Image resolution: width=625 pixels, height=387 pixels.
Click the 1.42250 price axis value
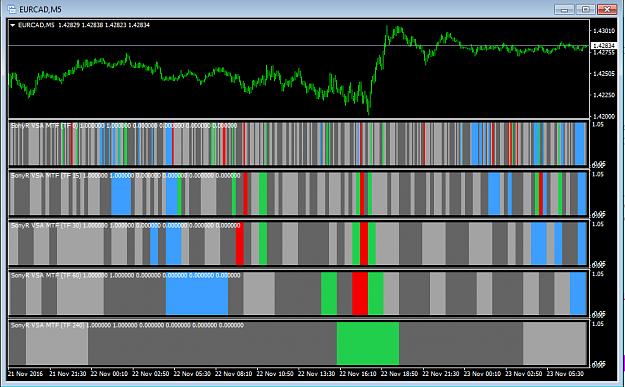pos(603,95)
